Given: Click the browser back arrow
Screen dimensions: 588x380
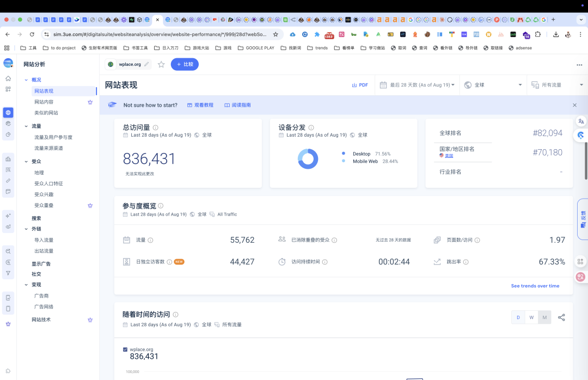Looking at the screenshot, I should click(x=8, y=34).
